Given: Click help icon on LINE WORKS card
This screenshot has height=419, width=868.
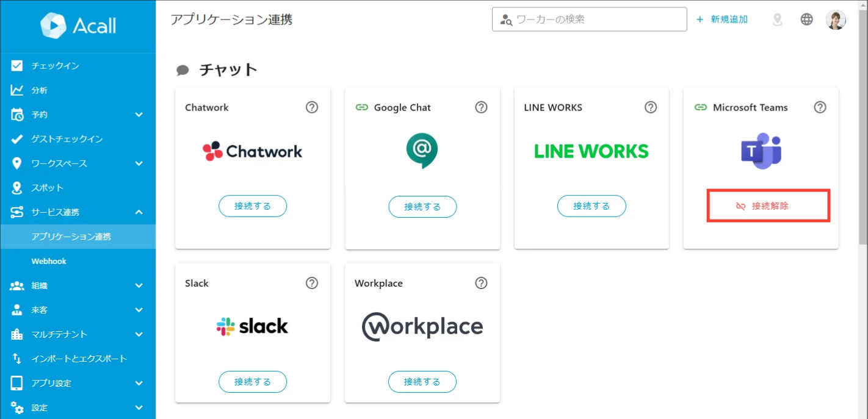Looking at the screenshot, I should 651,107.
